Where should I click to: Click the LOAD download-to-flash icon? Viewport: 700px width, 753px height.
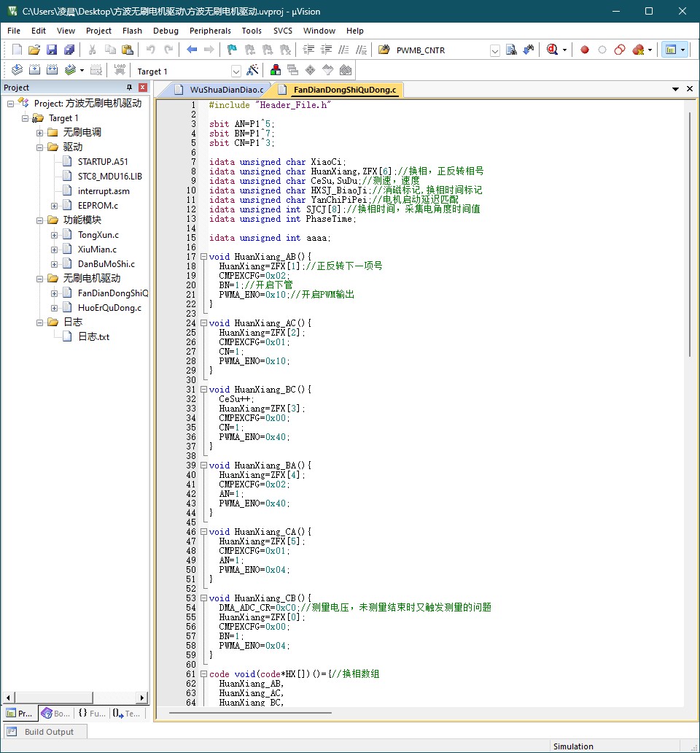pos(120,71)
